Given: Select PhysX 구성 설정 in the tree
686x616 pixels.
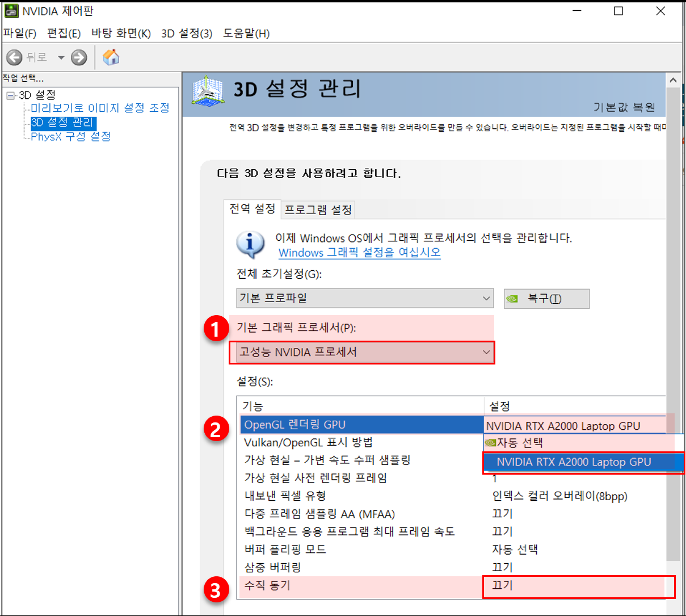Looking at the screenshot, I should point(70,137).
